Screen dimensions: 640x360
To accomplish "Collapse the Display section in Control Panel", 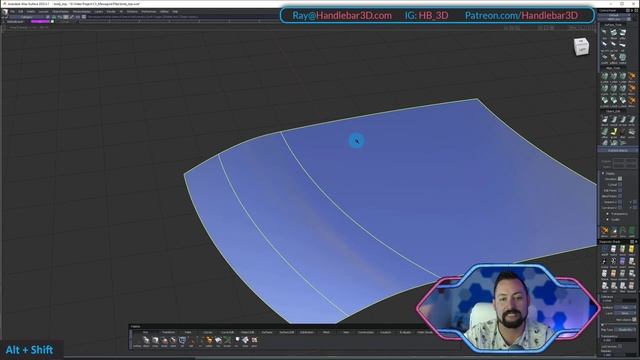I will tap(602, 173).
